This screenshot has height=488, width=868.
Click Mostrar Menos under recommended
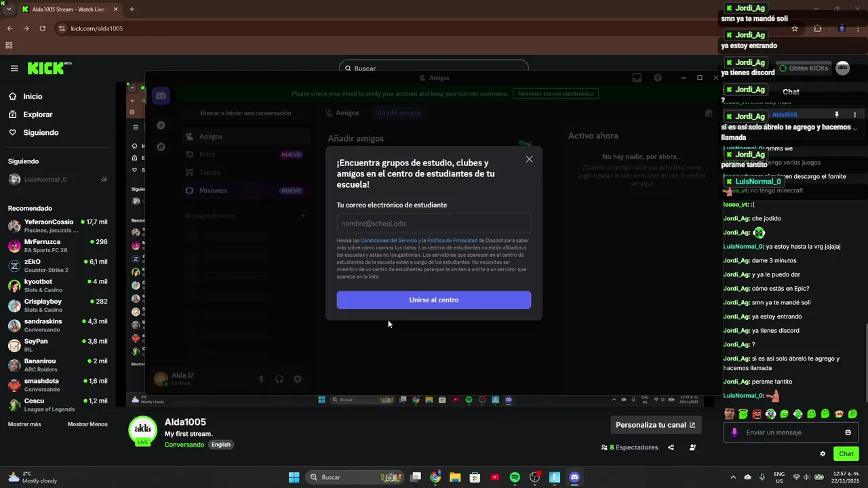point(87,424)
